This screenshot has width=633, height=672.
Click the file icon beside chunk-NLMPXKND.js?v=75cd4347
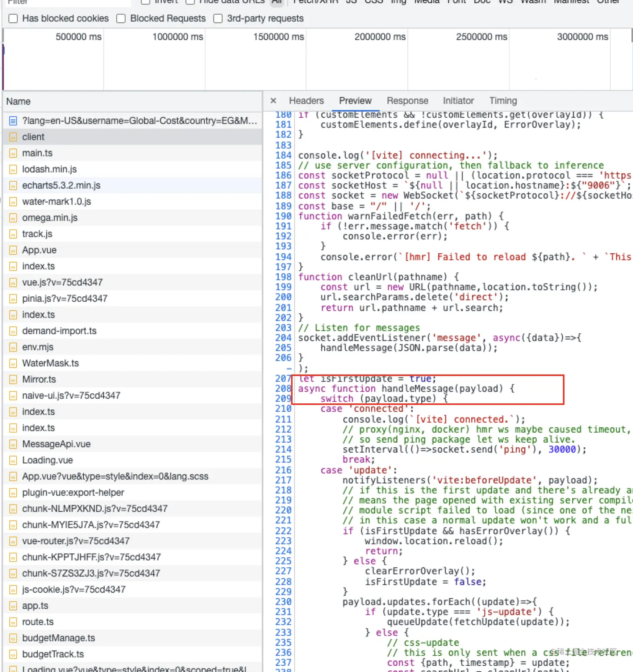(x=13, y=509)
